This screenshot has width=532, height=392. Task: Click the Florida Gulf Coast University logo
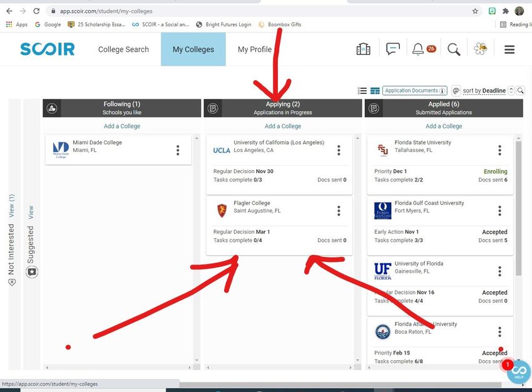click(x=382, y=211)
